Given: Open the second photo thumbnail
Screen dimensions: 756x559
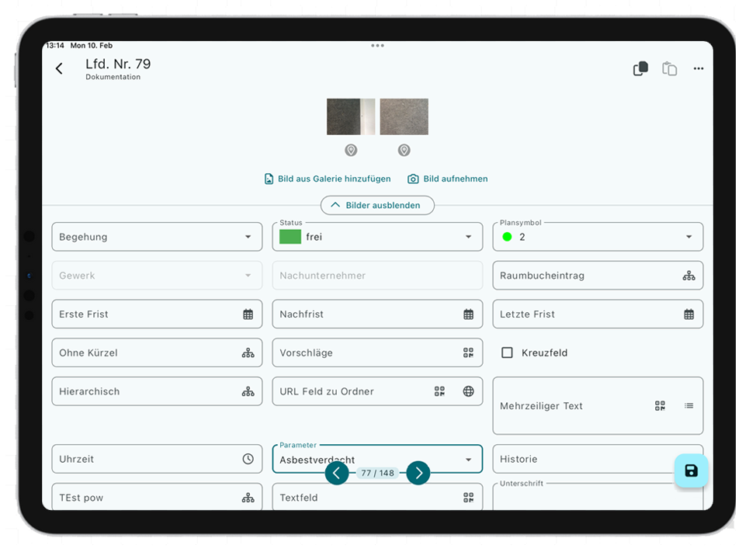Looking at the screenshot, I should coord(404,116).
